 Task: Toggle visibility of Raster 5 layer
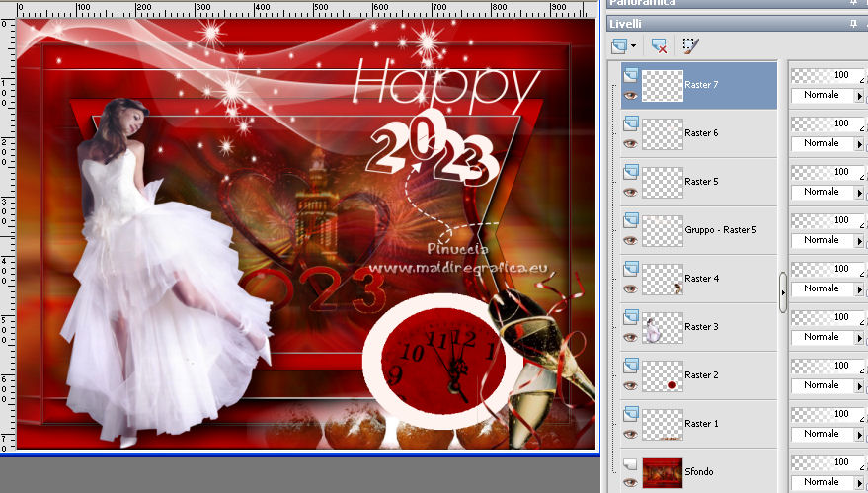point(631,193)
